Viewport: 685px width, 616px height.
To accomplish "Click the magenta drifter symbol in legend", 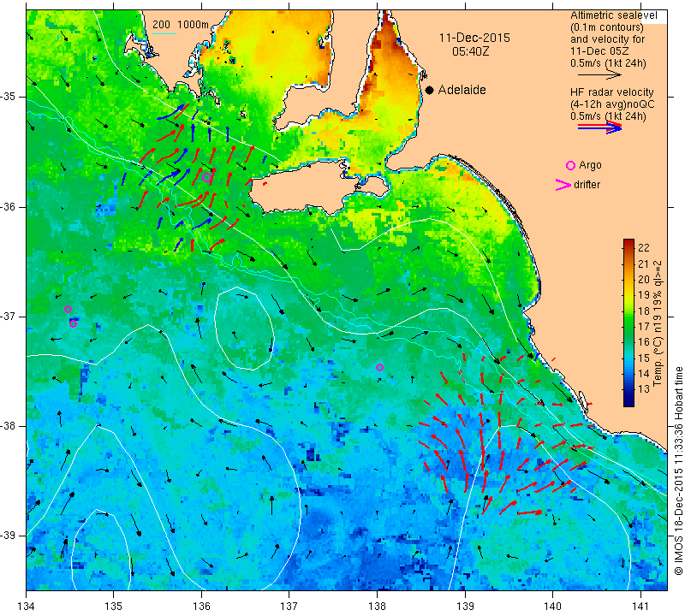I will [x=563, y=185].
